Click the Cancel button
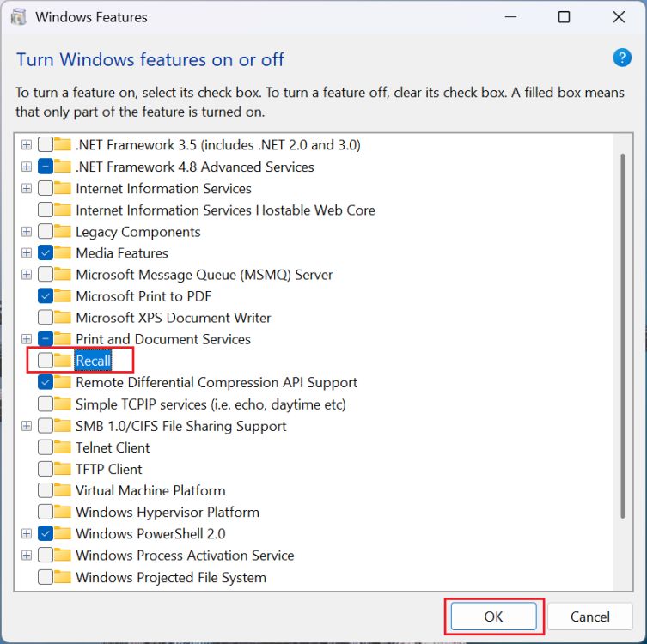Image resolution: width=647 pixels, height=644 pixels. click(590, 617)
